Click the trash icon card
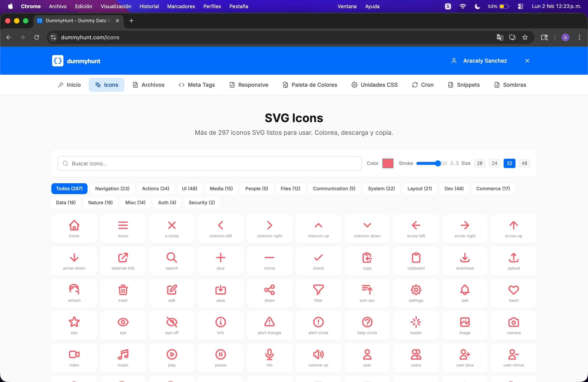 [123, 293]
